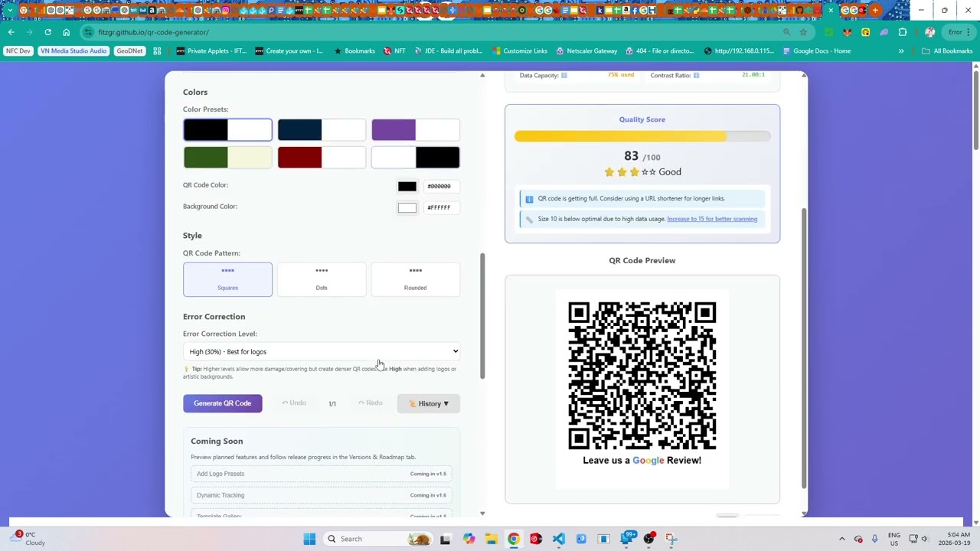
Task: Open the Bookmarks star folder
Action: 354,51
